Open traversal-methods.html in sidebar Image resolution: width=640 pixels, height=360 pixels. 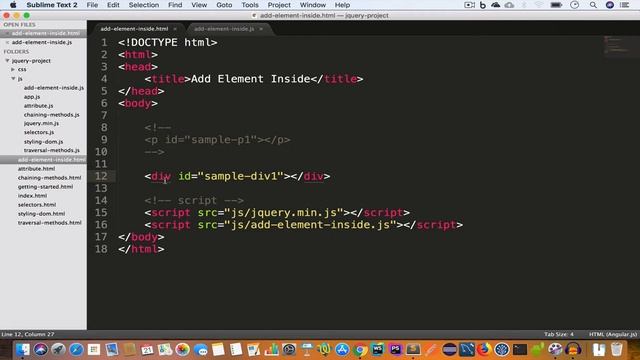click(x=49, y=223)
